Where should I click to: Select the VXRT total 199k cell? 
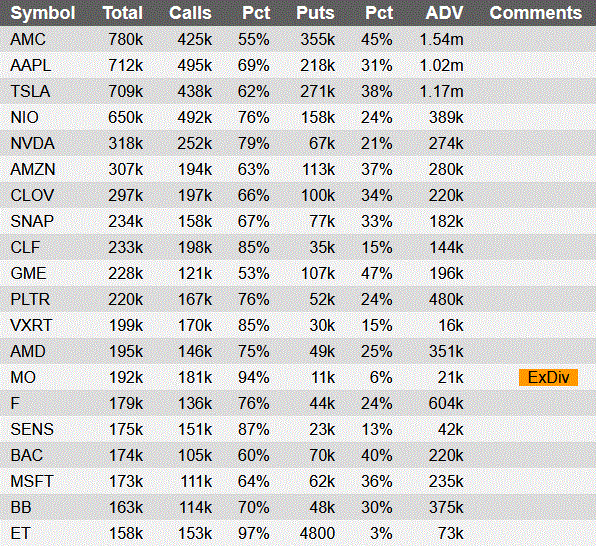tap(126, 325)
